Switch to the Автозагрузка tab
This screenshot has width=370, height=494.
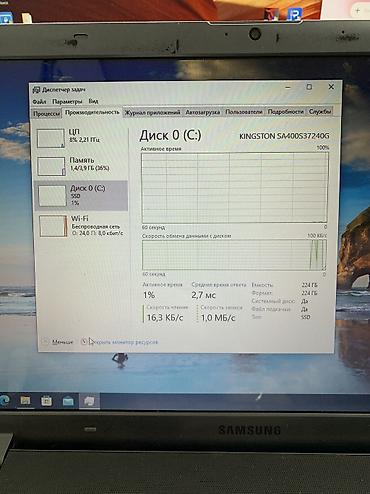pos(203,112)
